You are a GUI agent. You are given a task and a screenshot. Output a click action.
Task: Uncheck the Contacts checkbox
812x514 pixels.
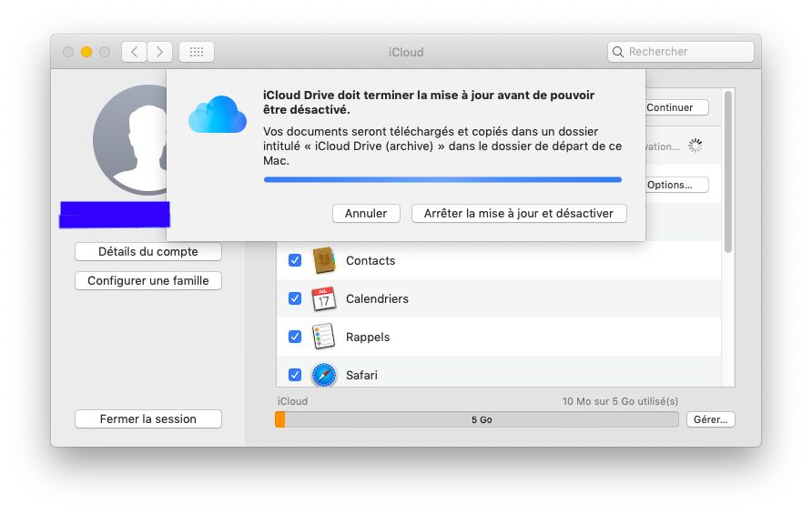pos(295,260)
